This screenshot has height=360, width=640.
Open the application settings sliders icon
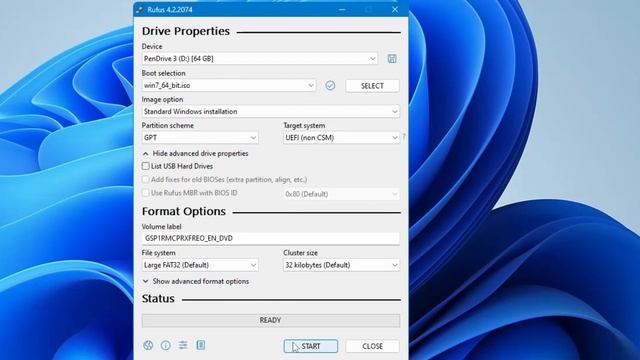[183, 345]
